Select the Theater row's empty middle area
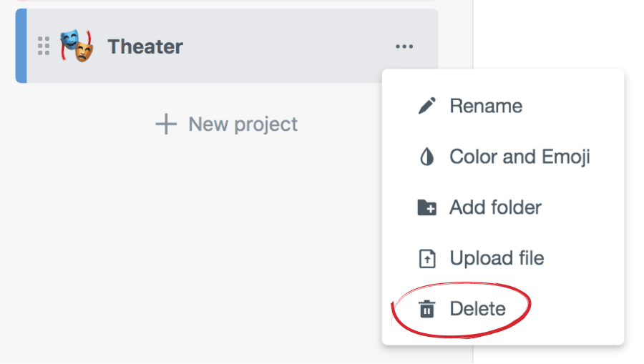Screen dimensions: 644x364 click(x=286, y=46)
